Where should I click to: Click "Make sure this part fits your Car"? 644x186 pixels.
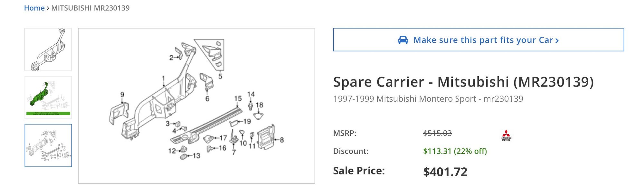tap(483, 40)
